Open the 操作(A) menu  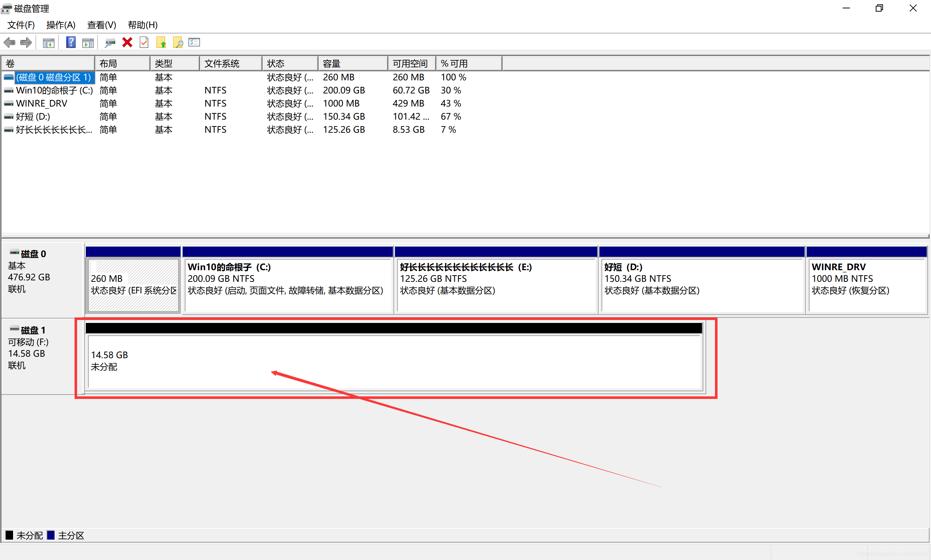click(61, 25)
